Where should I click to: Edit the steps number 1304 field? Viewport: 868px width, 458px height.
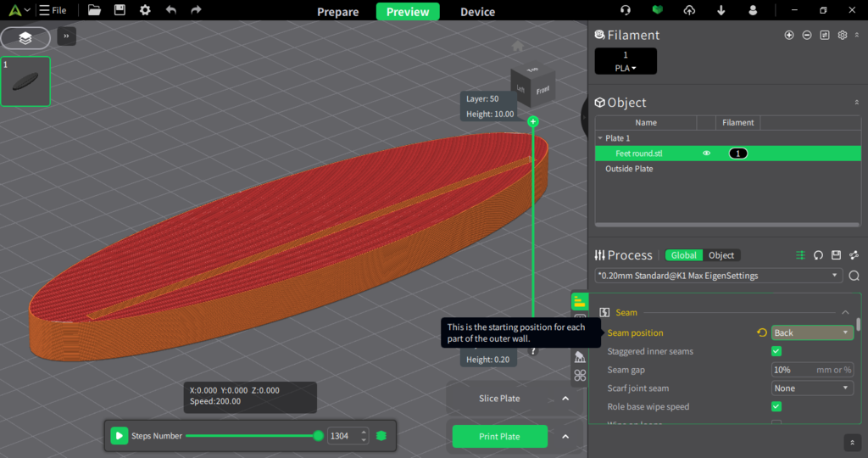[x=348, y=436]
